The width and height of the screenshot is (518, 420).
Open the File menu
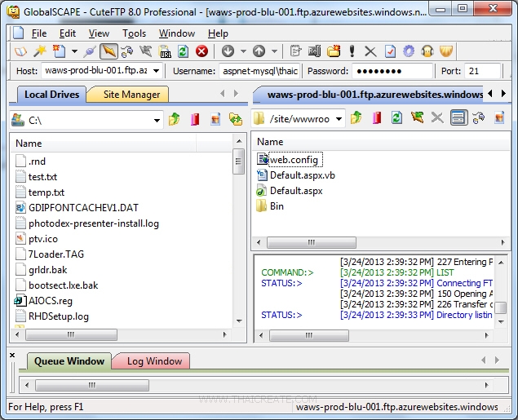tap(39, 33)
